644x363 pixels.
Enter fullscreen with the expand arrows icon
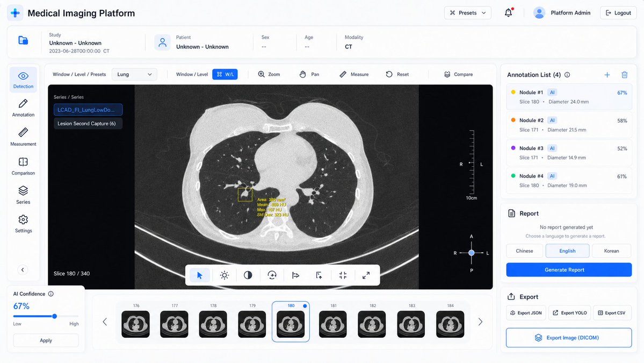click(x=366, y=275)
